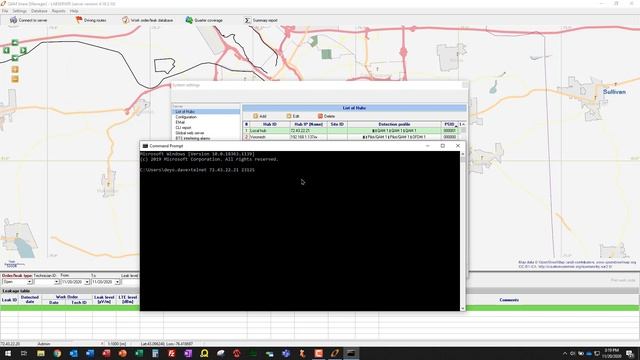640x360 pixels.
Task: Click the Detection profile column header
Action: click(394, 124)
